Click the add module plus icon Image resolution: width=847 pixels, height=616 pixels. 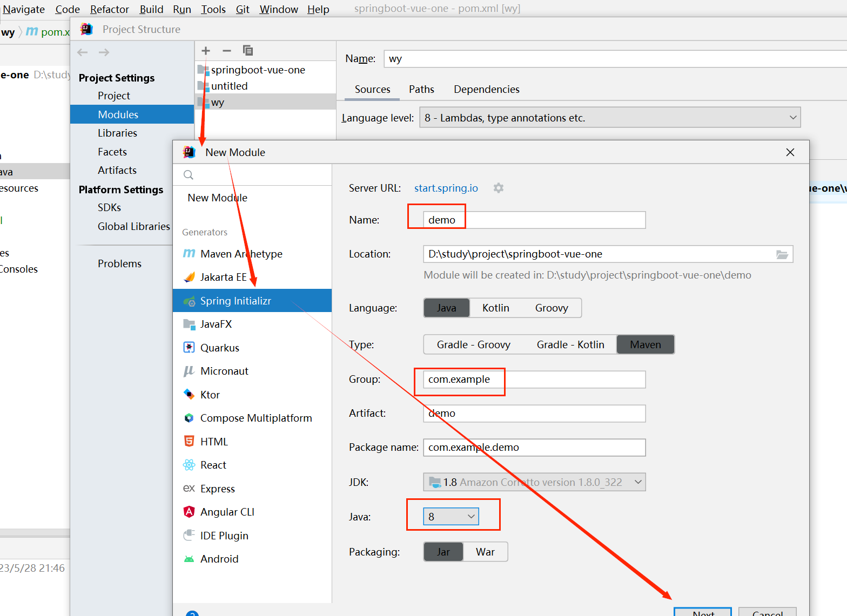pyautogui.click(x=206, y=51)
